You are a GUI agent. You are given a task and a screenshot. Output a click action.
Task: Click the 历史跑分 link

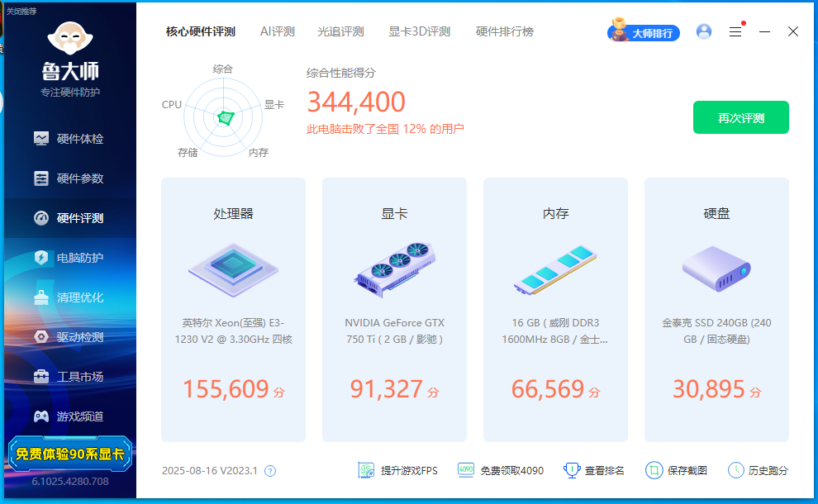pyautogui.click(x=758, y=471)
